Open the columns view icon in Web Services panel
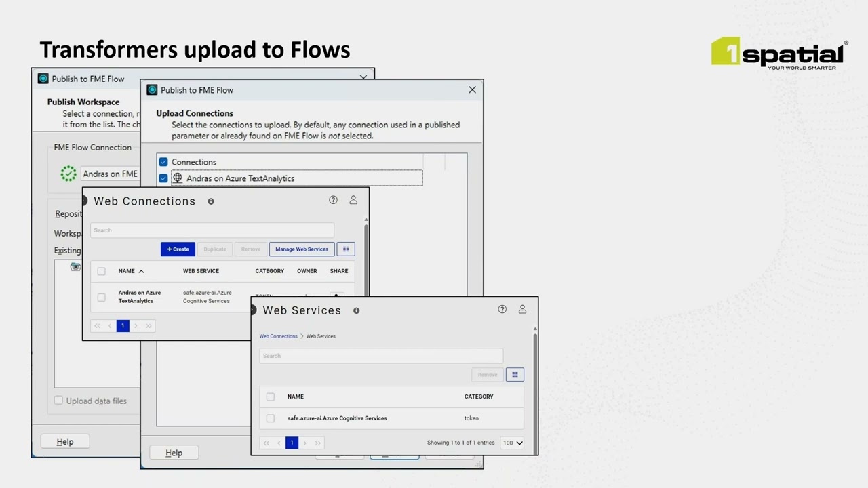Image resolution: width=868 pixels, height=488 pixels. [x=515, y=375]
